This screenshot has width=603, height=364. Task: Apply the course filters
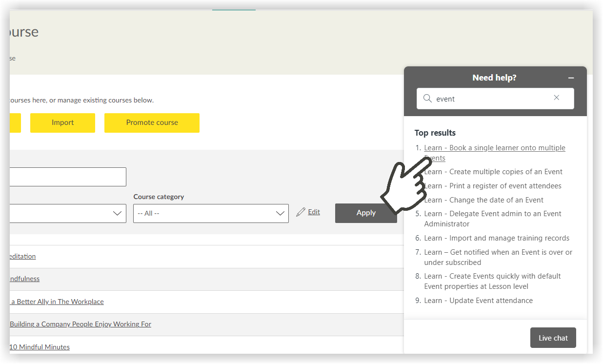coord(366,213)
